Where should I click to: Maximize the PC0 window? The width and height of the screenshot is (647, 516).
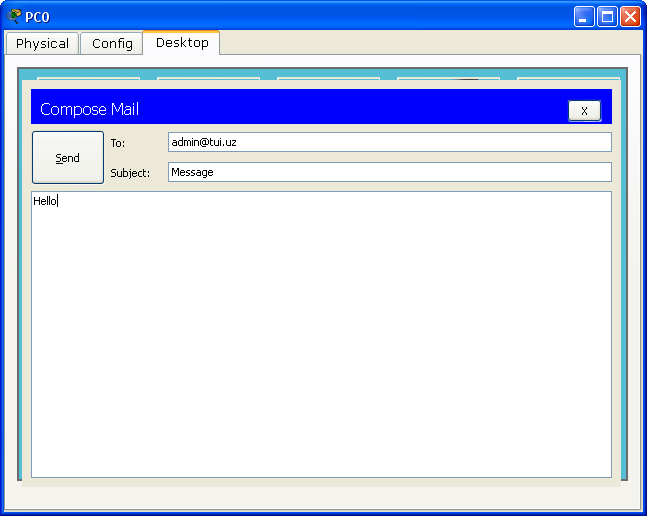607,16
